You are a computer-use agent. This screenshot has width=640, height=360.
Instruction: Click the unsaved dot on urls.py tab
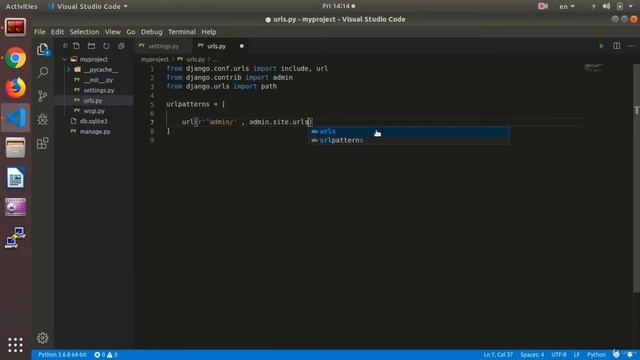242,46
